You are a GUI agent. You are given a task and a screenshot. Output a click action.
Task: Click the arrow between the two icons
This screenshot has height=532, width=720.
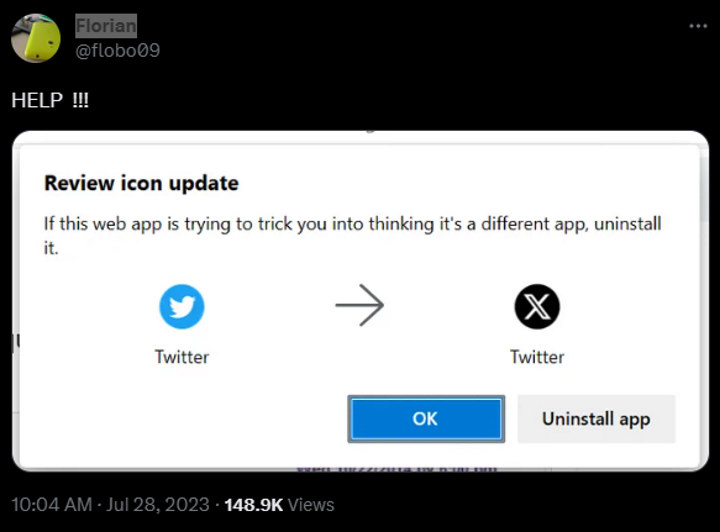point(360,307)
